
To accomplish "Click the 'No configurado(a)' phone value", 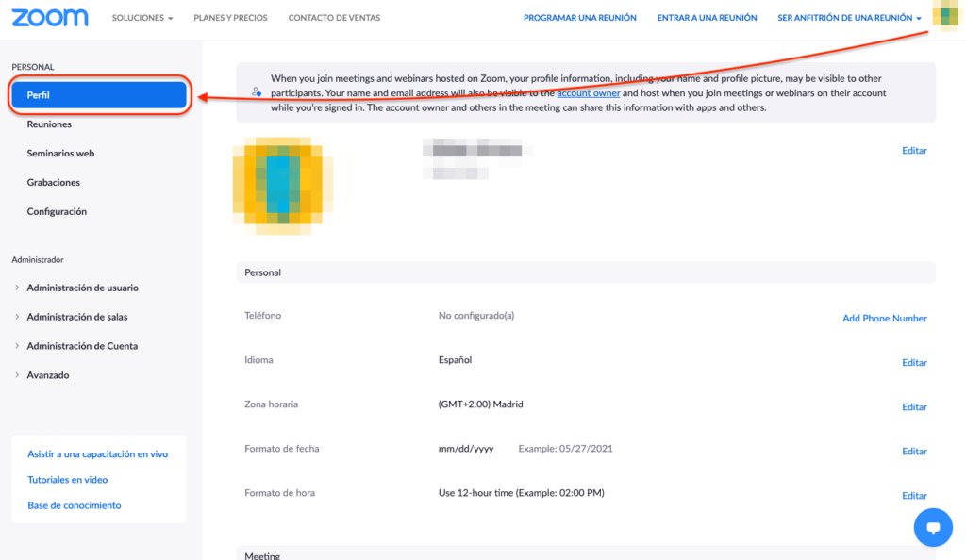I will point(476,316).
